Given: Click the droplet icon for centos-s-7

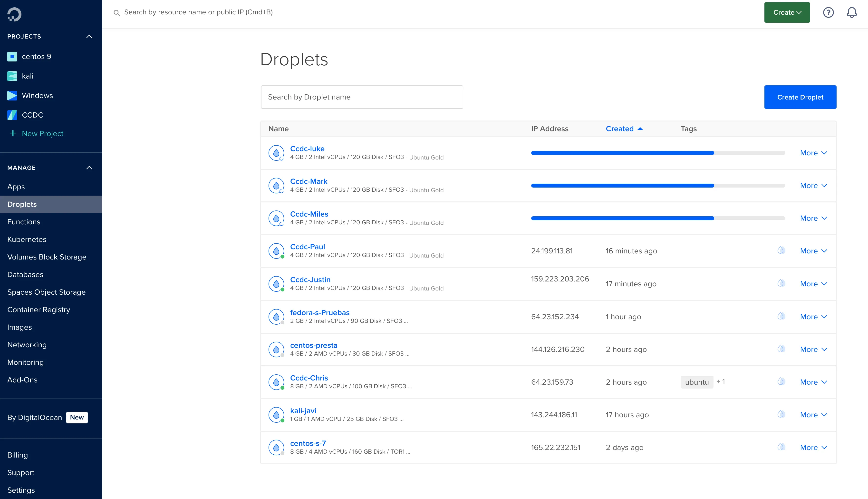Looking at the screenshot, I should (x=276, y=447).
